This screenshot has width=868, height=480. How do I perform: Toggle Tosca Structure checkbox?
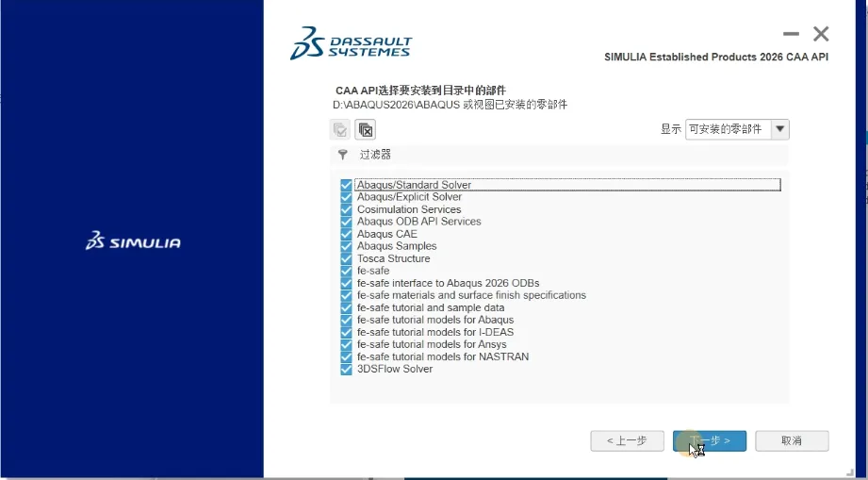[346, 258]
